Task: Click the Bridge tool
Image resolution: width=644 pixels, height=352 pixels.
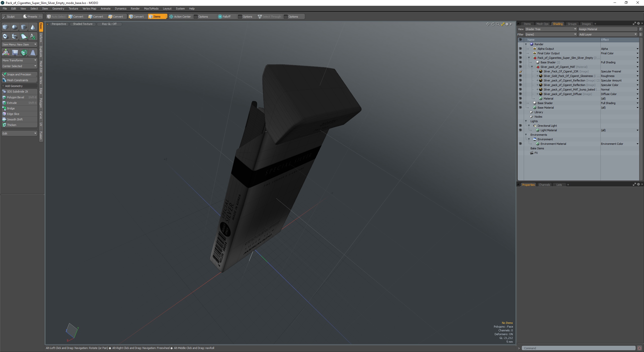Action: click(19, 108)
